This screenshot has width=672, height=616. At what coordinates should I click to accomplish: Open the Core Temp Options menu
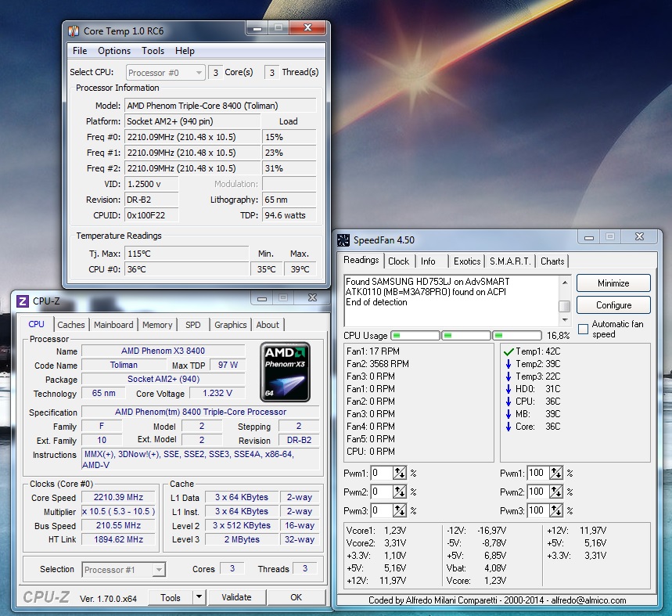(x=114, y=51)
